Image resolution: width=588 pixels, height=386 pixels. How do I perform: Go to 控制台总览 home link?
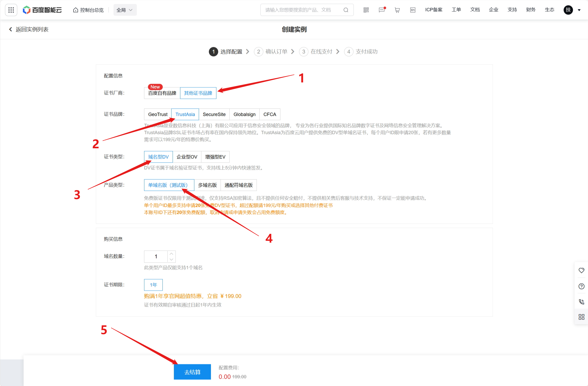88,10
